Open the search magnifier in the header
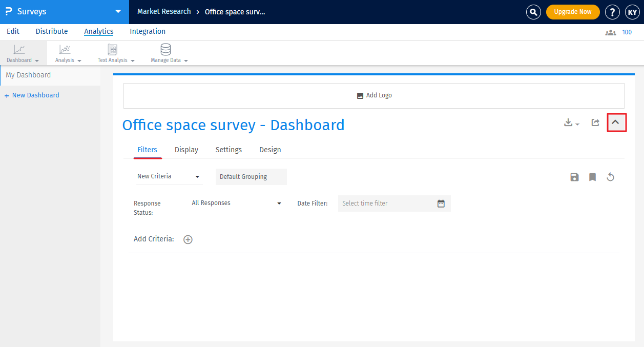This screenshot has width=644, height=347. (x=533, y=11)
